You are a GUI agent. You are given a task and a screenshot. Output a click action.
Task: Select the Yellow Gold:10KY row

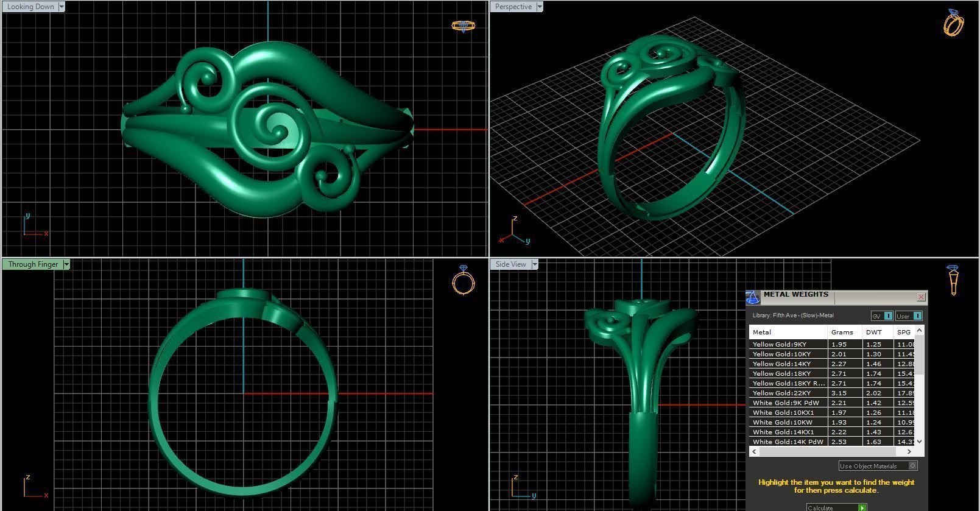pos(832,354)
